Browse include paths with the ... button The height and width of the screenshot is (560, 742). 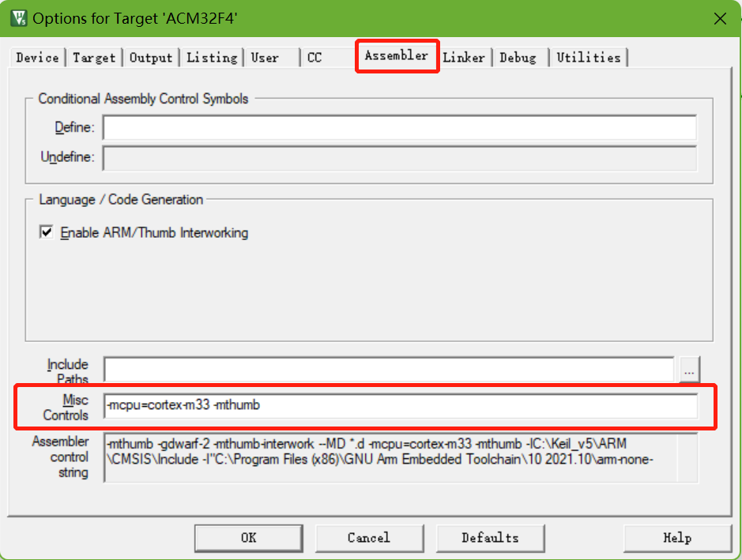[x=689, y=369]
